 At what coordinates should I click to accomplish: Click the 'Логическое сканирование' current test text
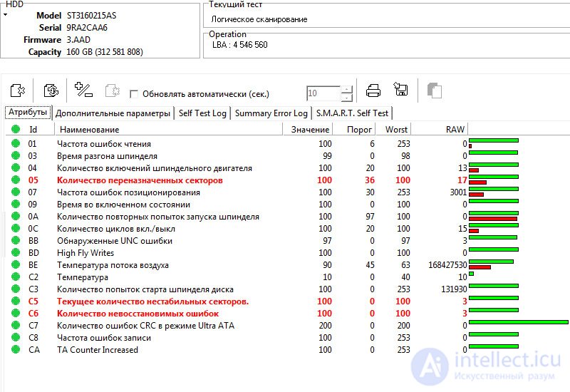tap(259, 19)
